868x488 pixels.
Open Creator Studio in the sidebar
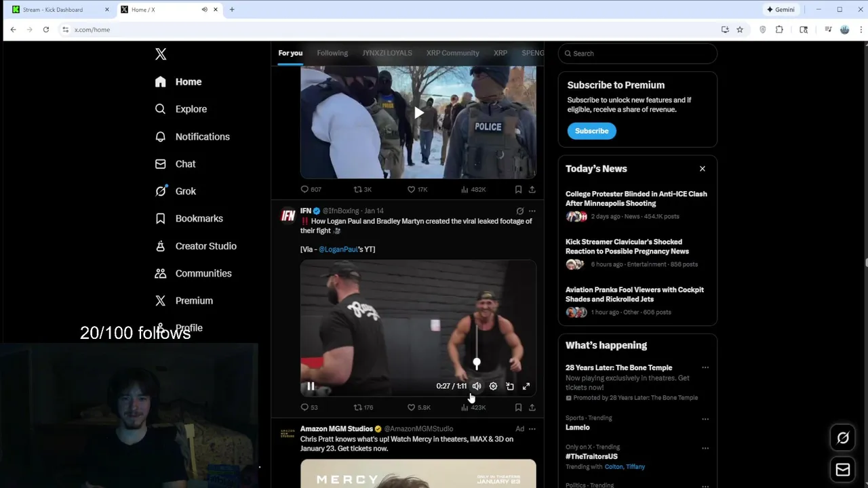tap(195, 246)
